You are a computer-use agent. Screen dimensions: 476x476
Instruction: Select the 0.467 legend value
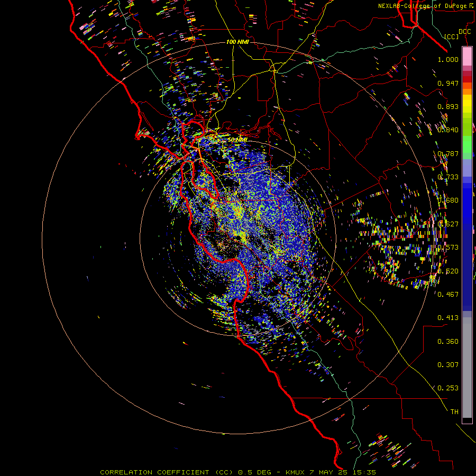click(x=448, y=295)
